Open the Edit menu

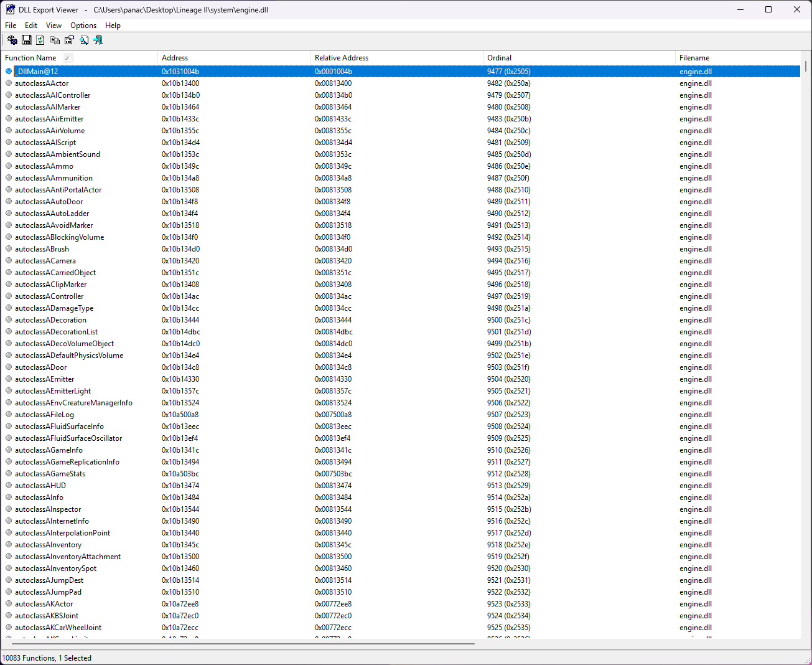tap(31, 26)
